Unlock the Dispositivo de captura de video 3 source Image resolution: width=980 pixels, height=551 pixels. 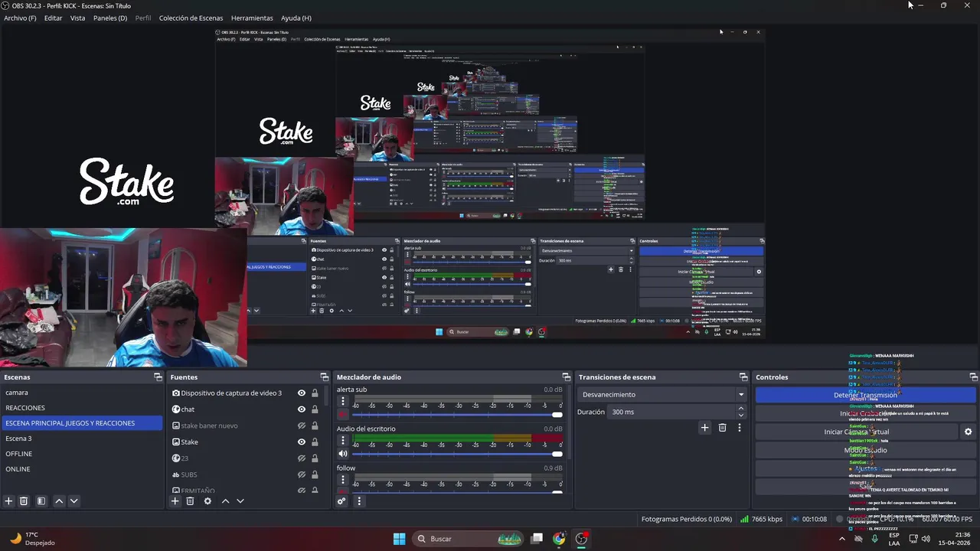click(x=314, y=393)
